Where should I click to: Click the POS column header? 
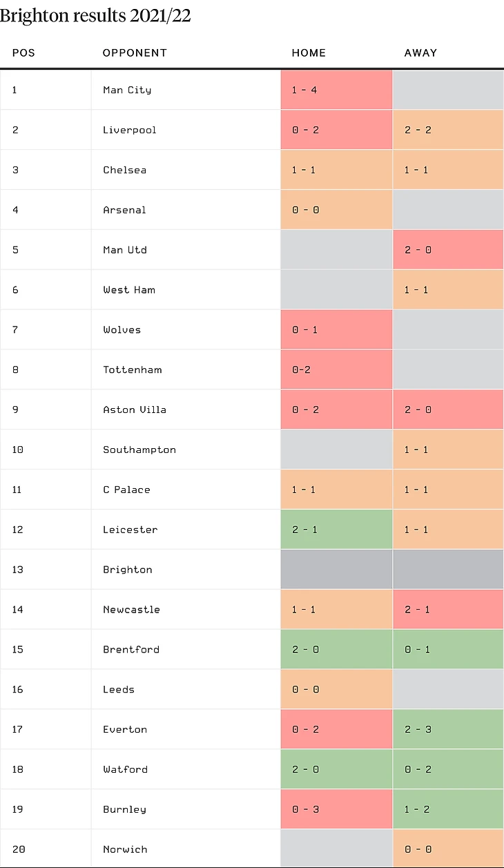[x=23, y=53]
